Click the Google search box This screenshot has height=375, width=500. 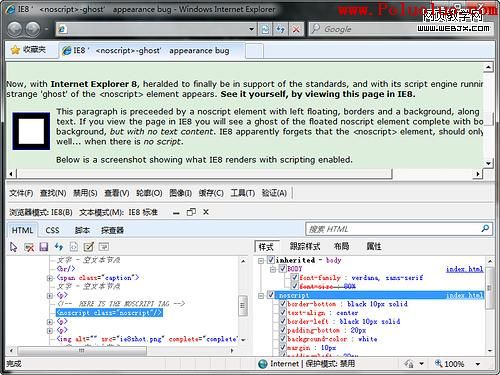coord(400,29)
